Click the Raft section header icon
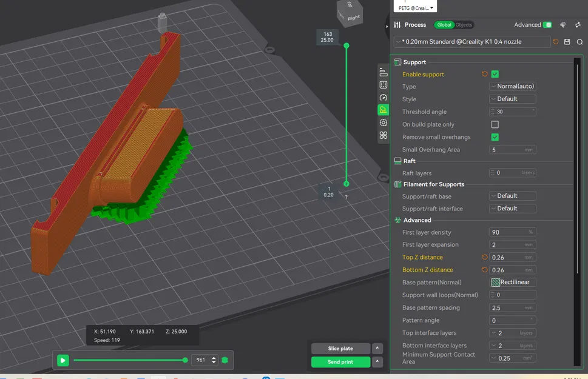 click(398, 161)
